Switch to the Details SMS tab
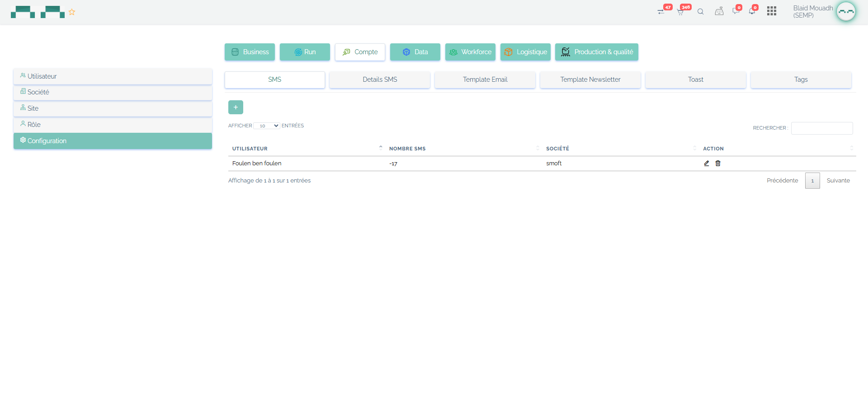This screenshot has height=411, width=868. (x=380, y=79)
